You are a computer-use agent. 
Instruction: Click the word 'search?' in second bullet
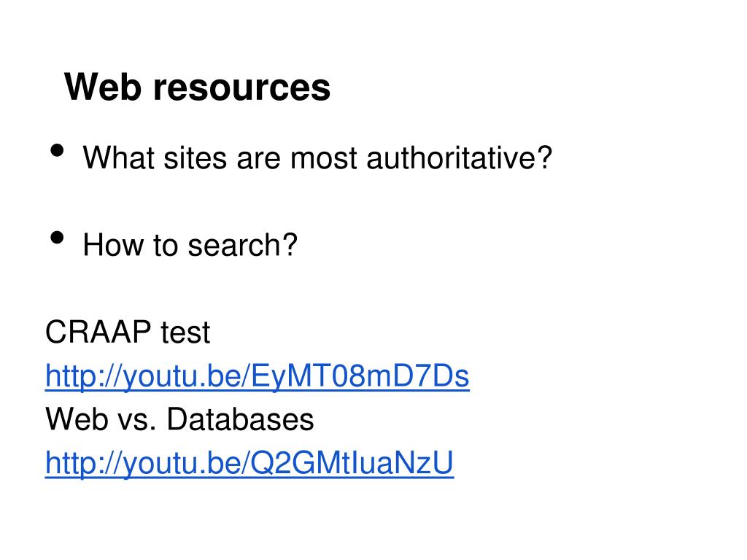pos(242,245)
